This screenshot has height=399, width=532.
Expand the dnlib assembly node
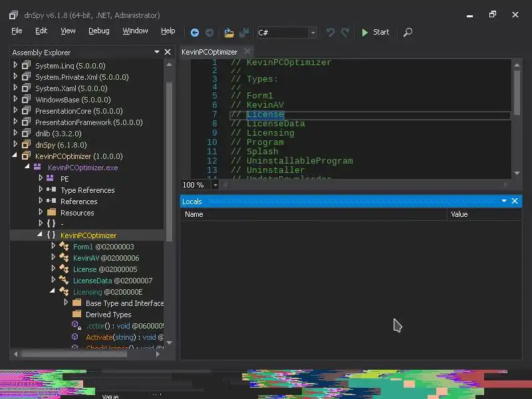coord(15,132)
